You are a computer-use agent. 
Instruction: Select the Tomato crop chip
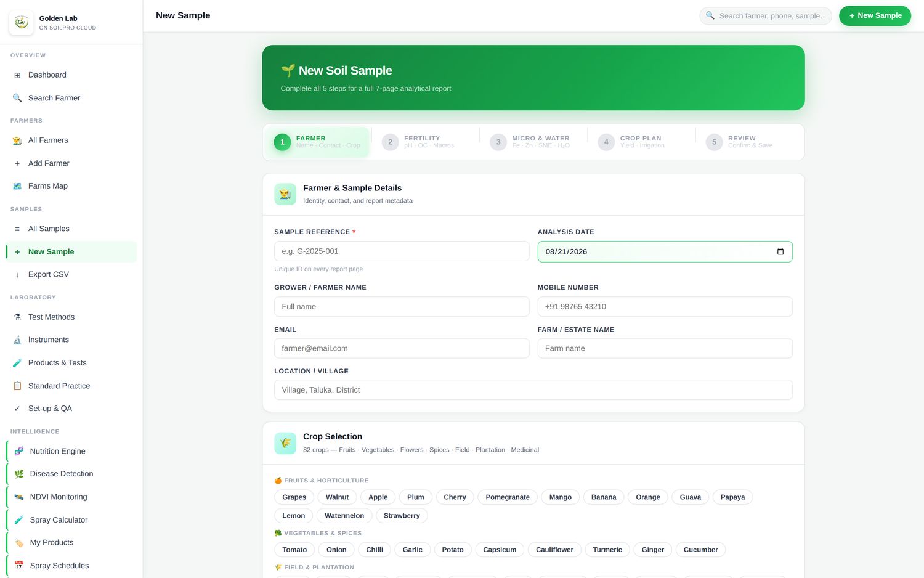pos(294,550)
